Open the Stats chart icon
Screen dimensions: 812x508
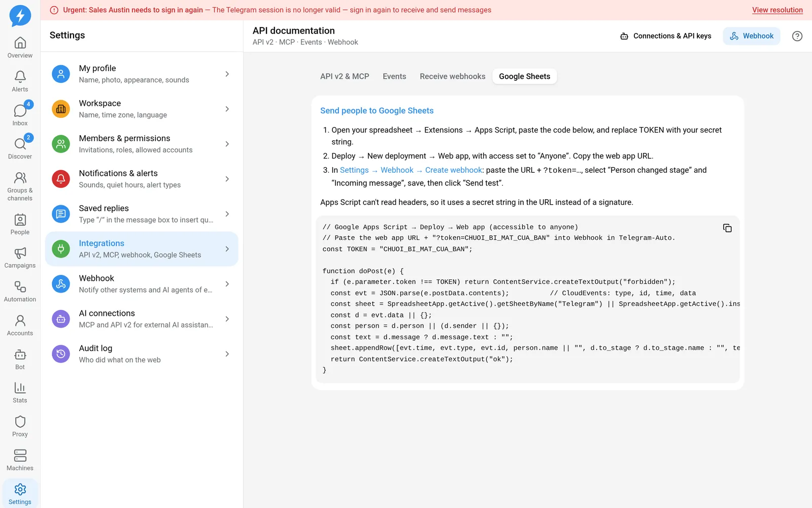tap(20, 393)
